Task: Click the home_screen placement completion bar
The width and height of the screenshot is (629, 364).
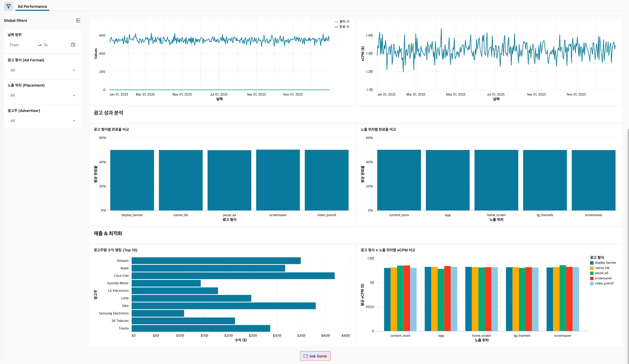Action: 496,180
